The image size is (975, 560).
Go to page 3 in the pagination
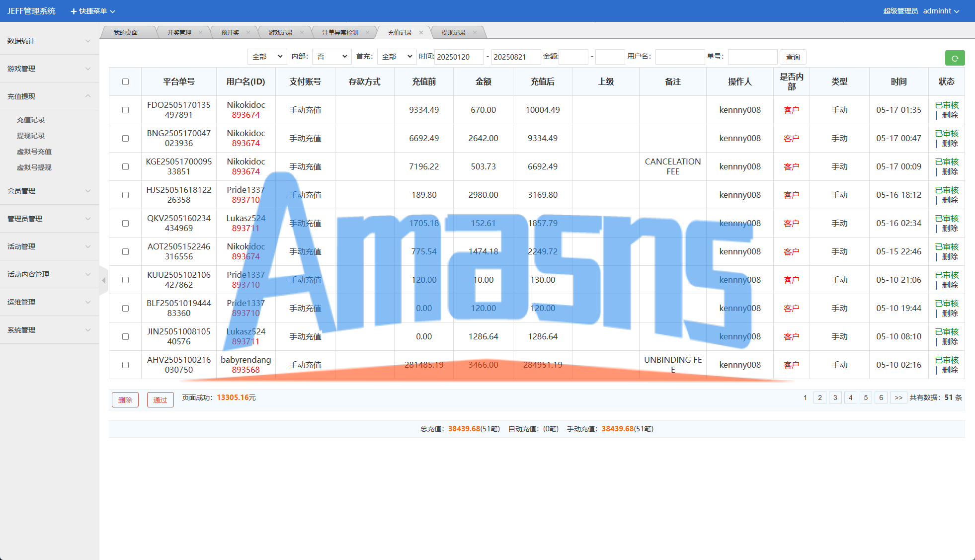(835, 398)
